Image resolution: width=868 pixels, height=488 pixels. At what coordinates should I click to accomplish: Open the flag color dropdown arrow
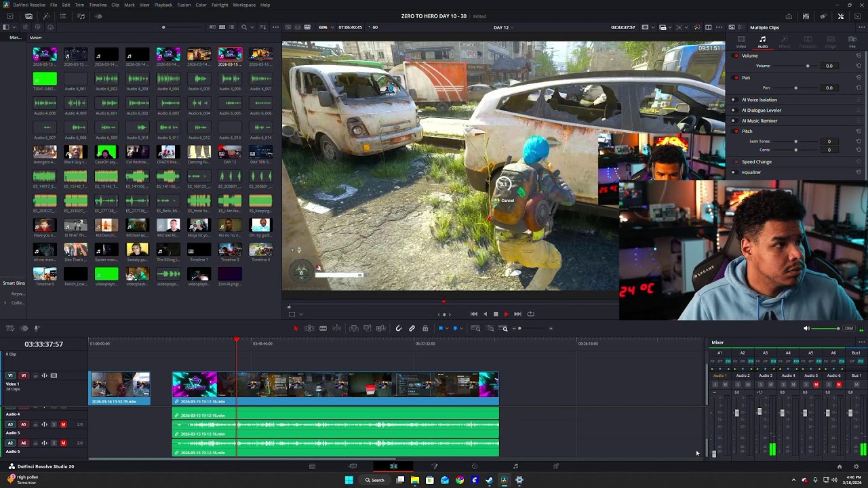(446, 329)
